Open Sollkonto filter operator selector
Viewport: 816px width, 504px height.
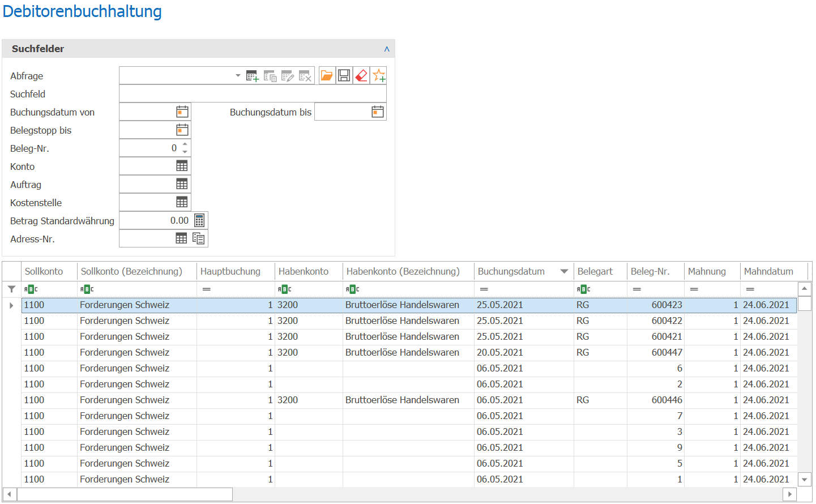click(31, 289)
